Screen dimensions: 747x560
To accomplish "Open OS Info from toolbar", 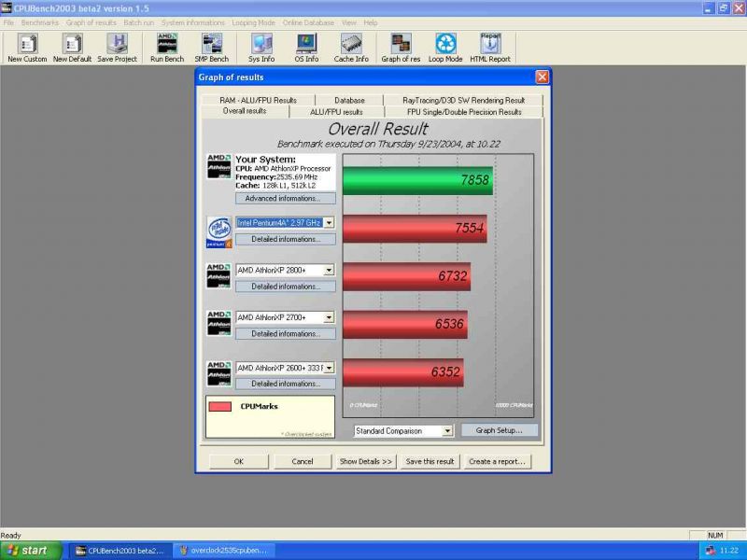I will pyautogui.click(x=306, y=48).
